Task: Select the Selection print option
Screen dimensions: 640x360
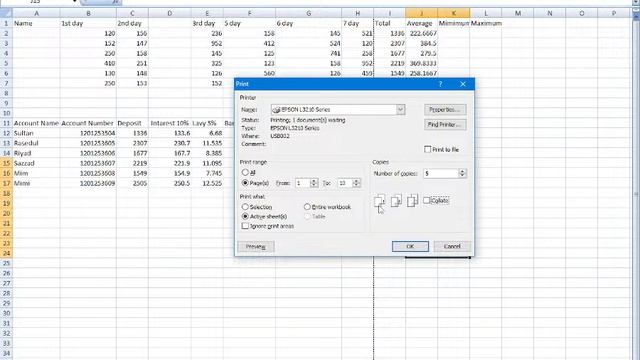Action: tap(245, 207)
